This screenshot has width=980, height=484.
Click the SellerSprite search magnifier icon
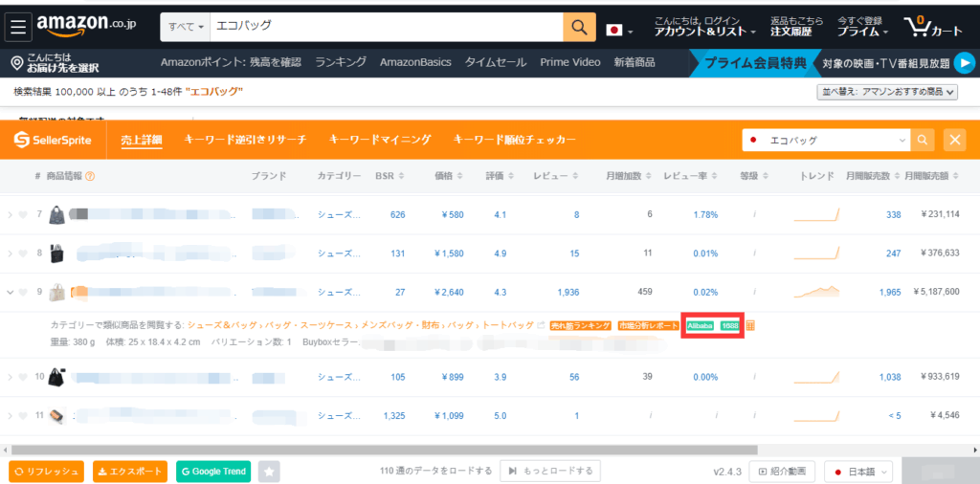(923, 141)
